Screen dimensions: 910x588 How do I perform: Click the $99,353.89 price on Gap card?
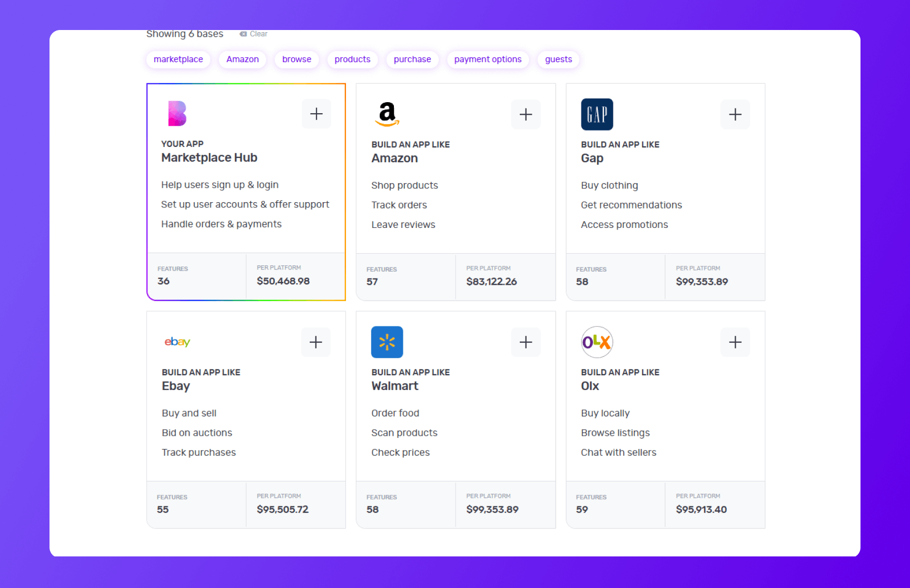click(701, 282)
